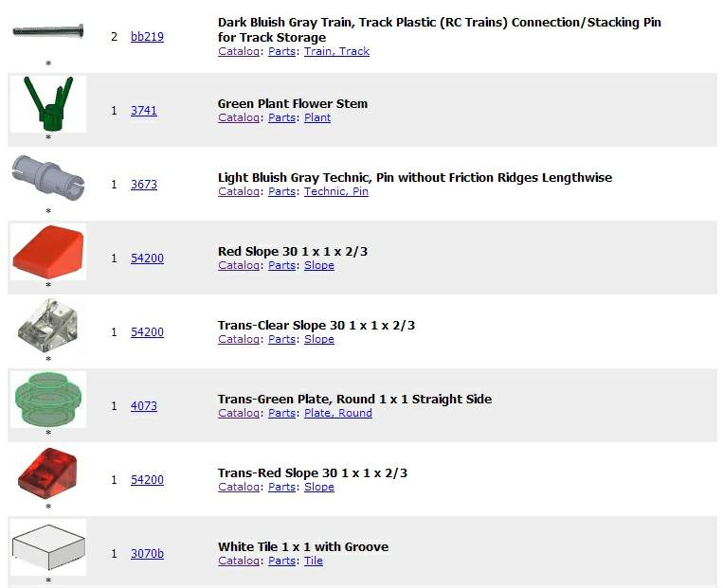
Task: Click the Trans-Green Round Plate image
Action: pyautogui.click(x=47, y=400)
